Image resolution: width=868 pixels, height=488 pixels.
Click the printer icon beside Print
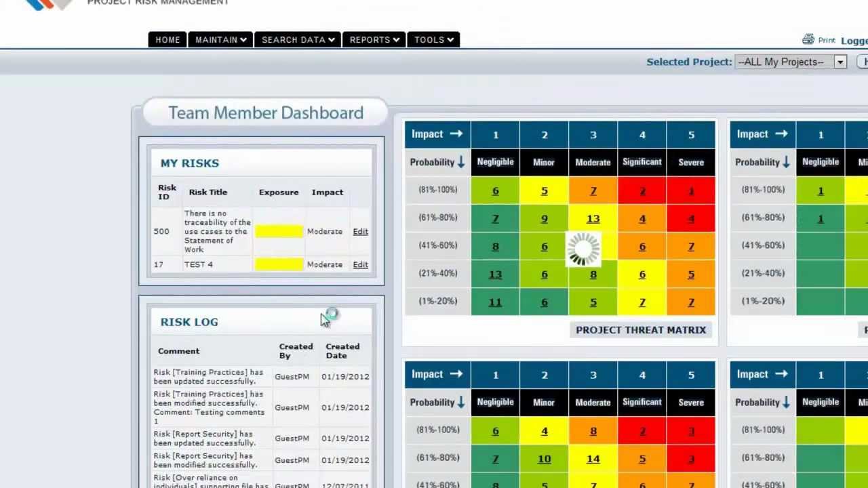tap(808, 39)
